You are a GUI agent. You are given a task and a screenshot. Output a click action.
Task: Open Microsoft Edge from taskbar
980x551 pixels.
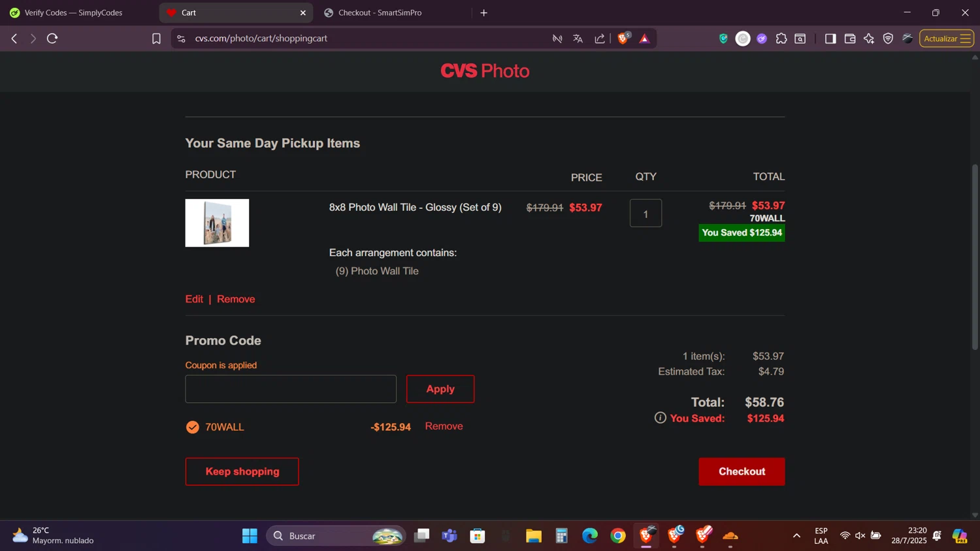pyautogui.click(x=590, y=536)
